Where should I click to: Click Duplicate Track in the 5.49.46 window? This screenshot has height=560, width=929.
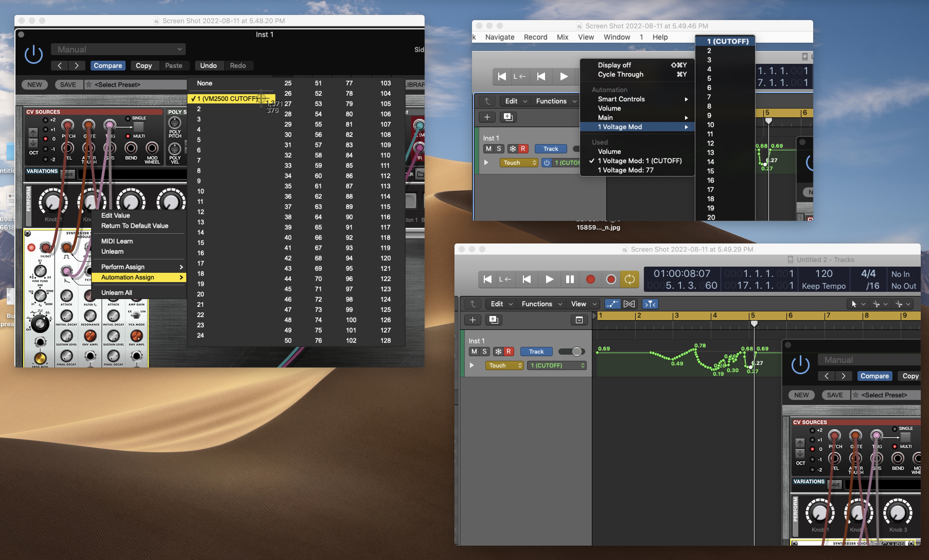tap(508, 117)
